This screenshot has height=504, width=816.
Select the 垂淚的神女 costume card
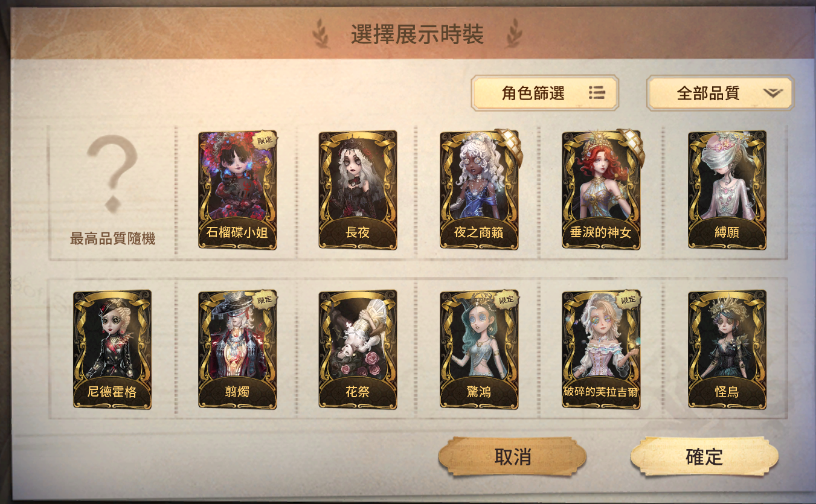tap(601, 190)
